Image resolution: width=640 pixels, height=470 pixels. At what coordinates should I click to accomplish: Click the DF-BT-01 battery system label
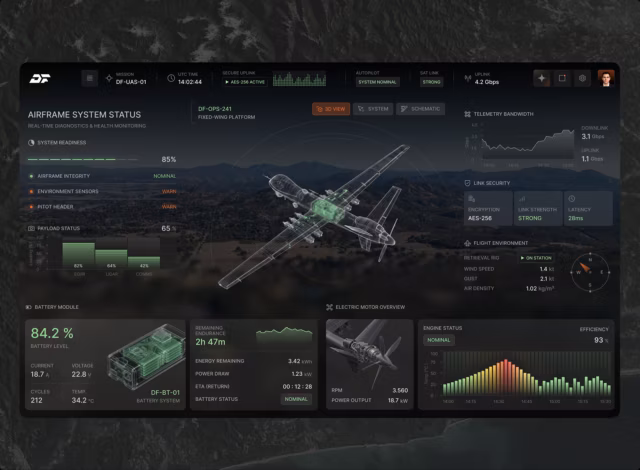165,392
